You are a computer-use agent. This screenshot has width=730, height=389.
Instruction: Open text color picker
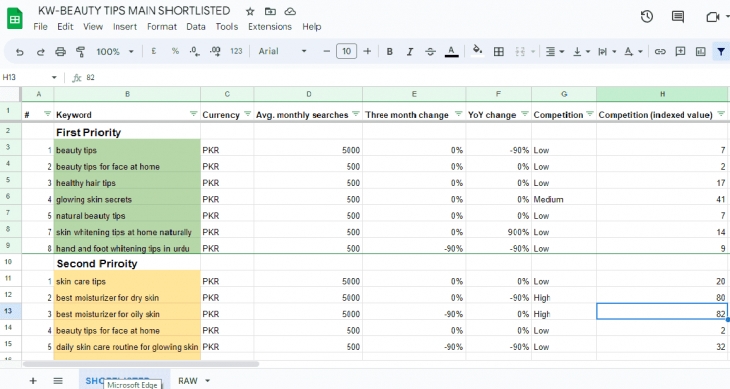(x=451, y=52)
